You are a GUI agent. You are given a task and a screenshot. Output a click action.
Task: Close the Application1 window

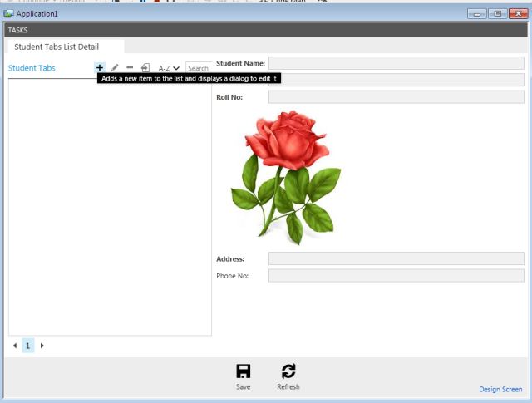[518, 13]
